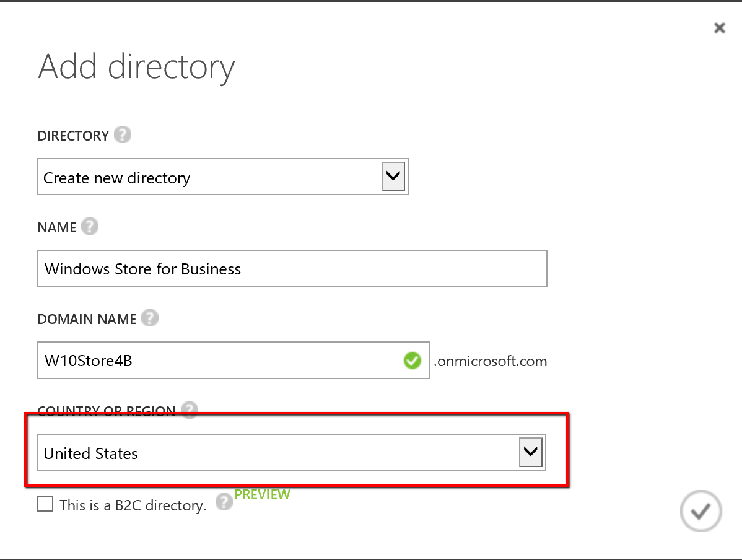Screen dimensions: 742x560
Task: Click the 'This is a B2C directory' label
Action: [x=133, y=505]
